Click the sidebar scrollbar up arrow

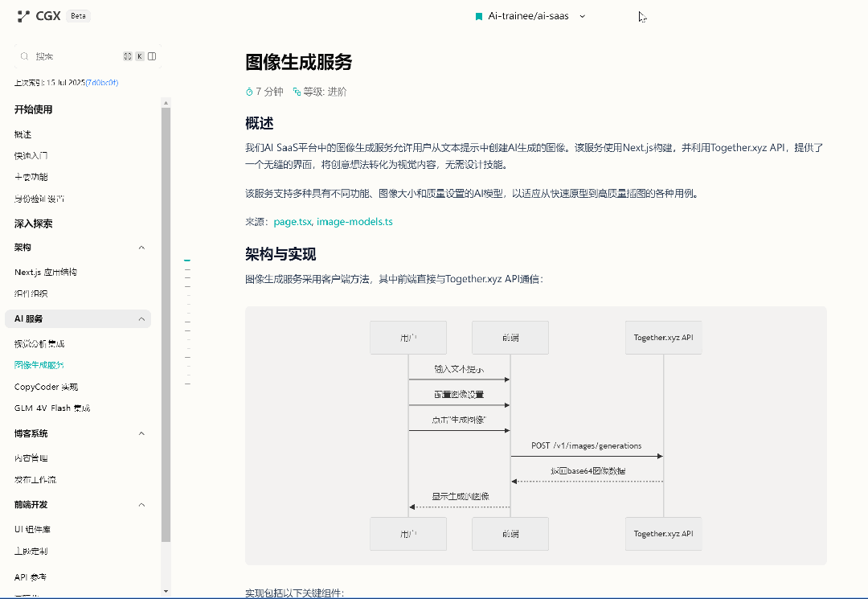[x=166, y=102]
